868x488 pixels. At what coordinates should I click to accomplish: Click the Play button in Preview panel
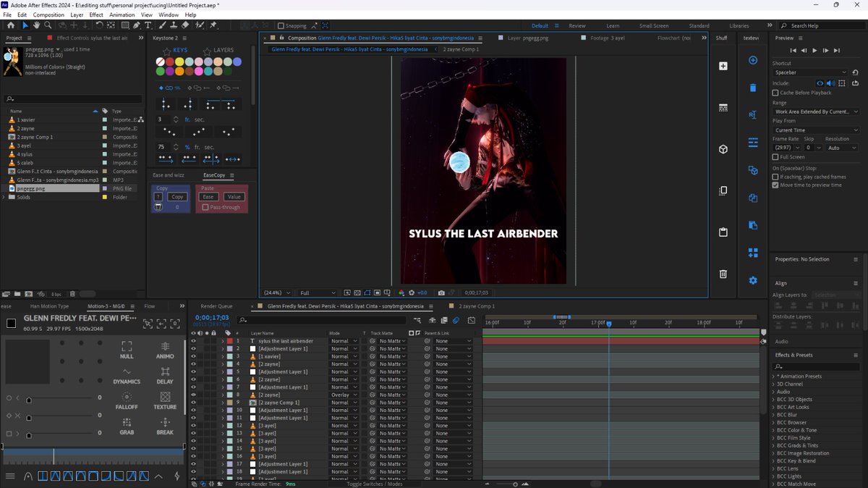tap(814, 51)
